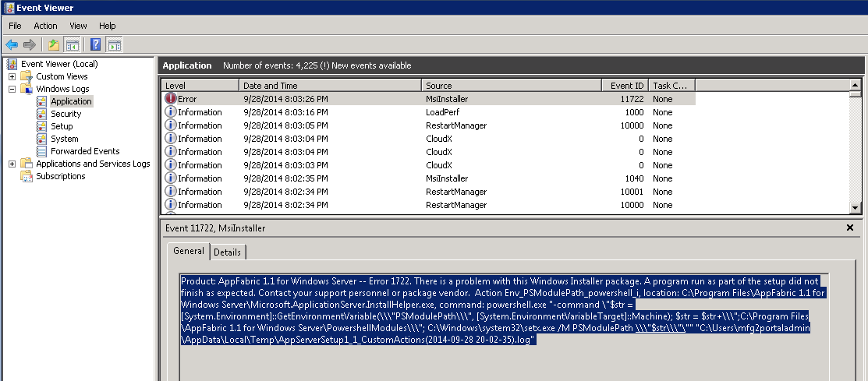This screenshot has width=868, height=381.
Task: Select Event Viewer (Local) root label
Action: point(59,64)
